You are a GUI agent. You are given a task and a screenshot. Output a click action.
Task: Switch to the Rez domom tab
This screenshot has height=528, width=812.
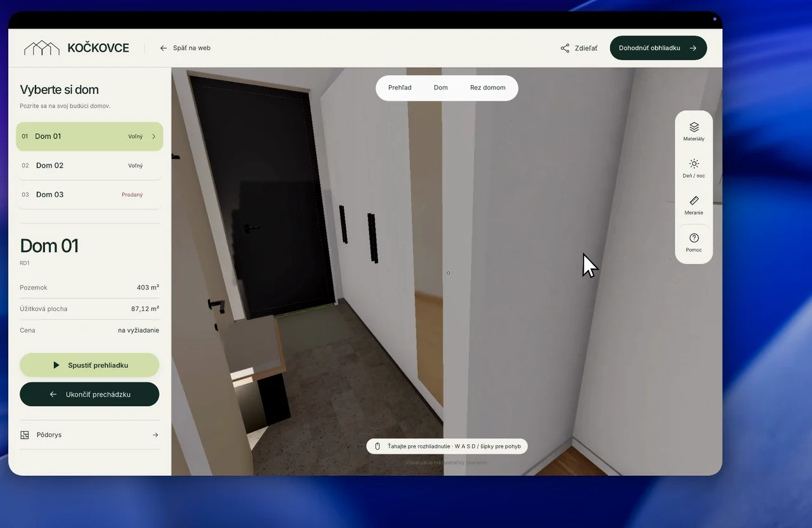(488, 88)
